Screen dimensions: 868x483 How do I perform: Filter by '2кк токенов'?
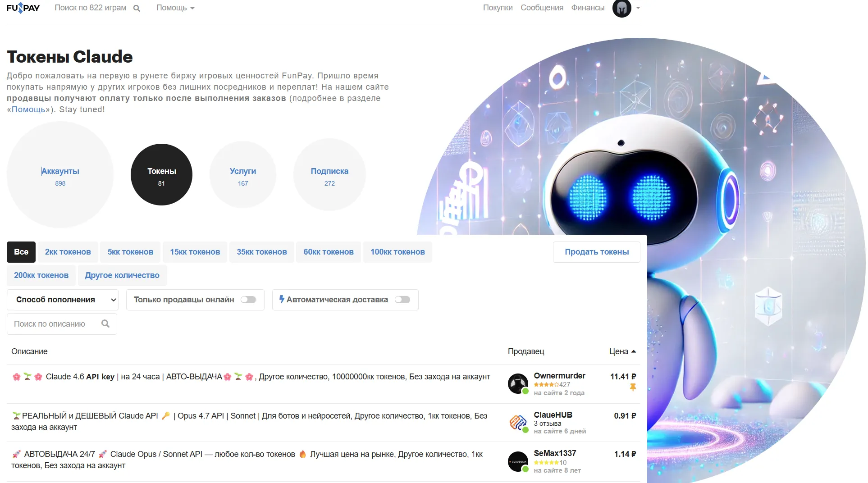tap(68, 252)
